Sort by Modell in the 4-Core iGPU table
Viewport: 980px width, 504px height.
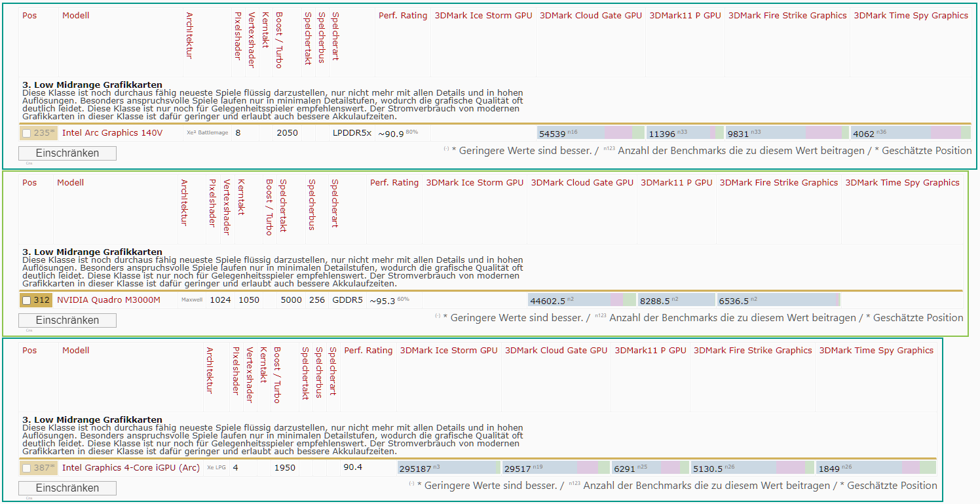click(76, 351)
